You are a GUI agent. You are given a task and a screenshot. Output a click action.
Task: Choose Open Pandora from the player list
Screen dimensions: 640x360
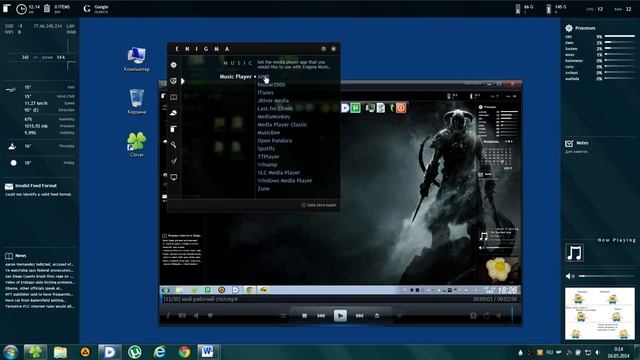pos(274,140)
